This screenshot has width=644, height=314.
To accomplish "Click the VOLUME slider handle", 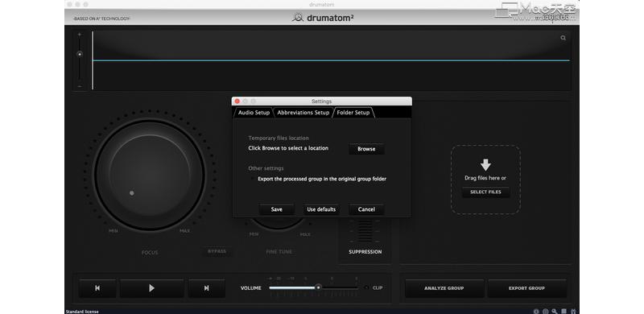I will pyautogui.click(x=318, y=287).
